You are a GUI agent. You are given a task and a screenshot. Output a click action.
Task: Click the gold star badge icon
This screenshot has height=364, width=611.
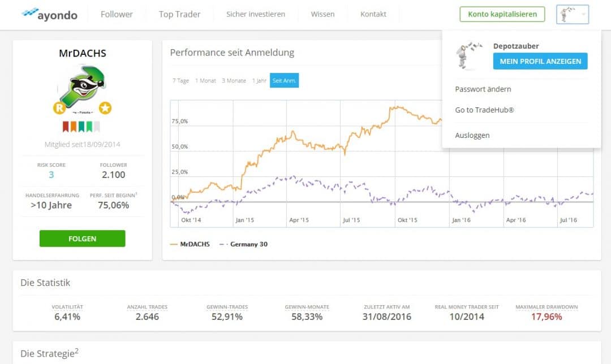click(x=105, y=107)
